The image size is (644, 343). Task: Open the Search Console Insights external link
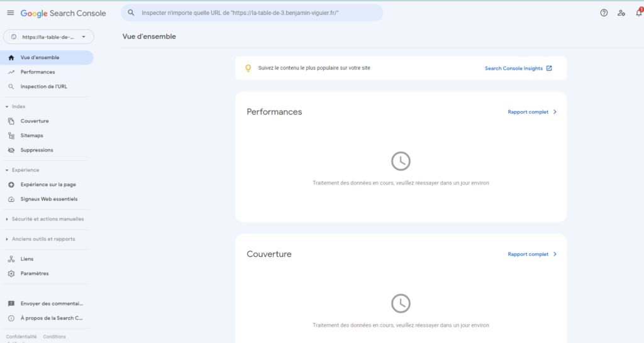(x=518, y=68)
